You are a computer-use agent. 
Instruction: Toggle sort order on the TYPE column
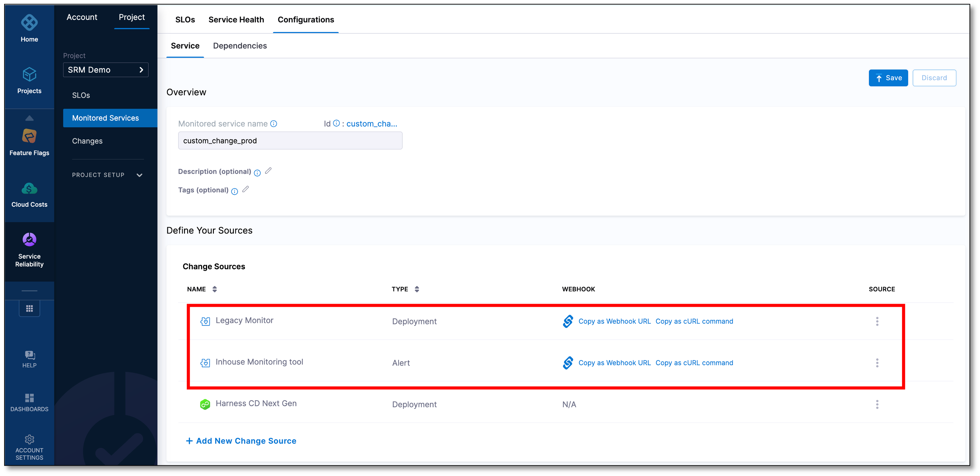[x=416, y=289]
